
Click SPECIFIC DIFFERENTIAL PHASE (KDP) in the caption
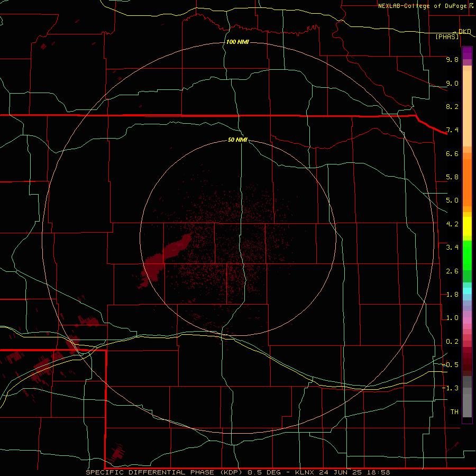point(164,472)
